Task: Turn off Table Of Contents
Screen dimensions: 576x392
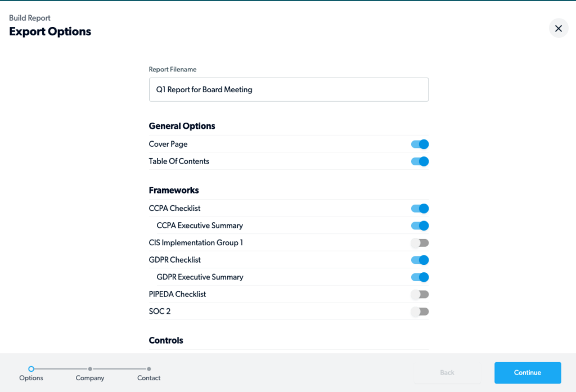Action: click(x=420, y=161)
